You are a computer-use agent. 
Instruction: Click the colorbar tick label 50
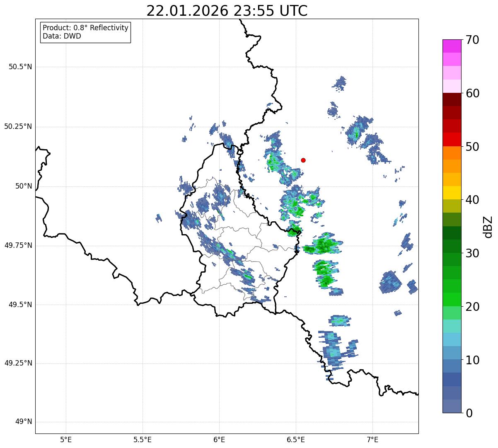473,147
